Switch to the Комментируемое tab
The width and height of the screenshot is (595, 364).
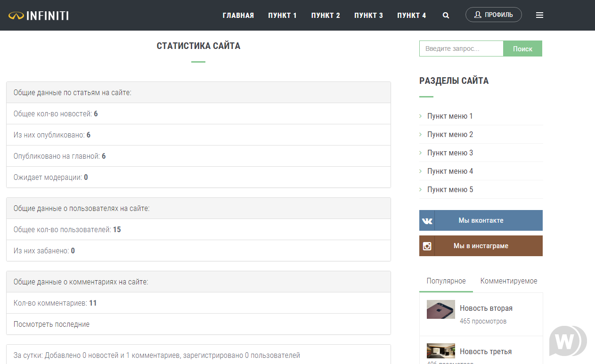click(508, 281)
